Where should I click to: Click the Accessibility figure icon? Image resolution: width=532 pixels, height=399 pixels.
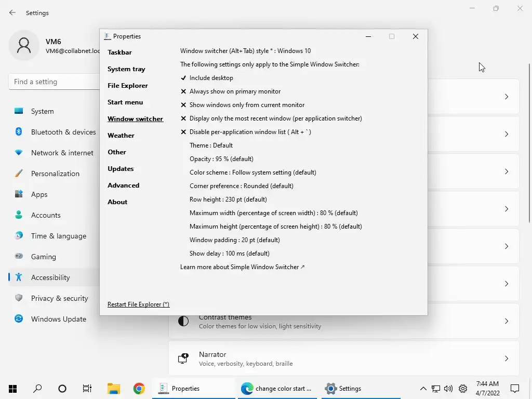coord(19,277)
